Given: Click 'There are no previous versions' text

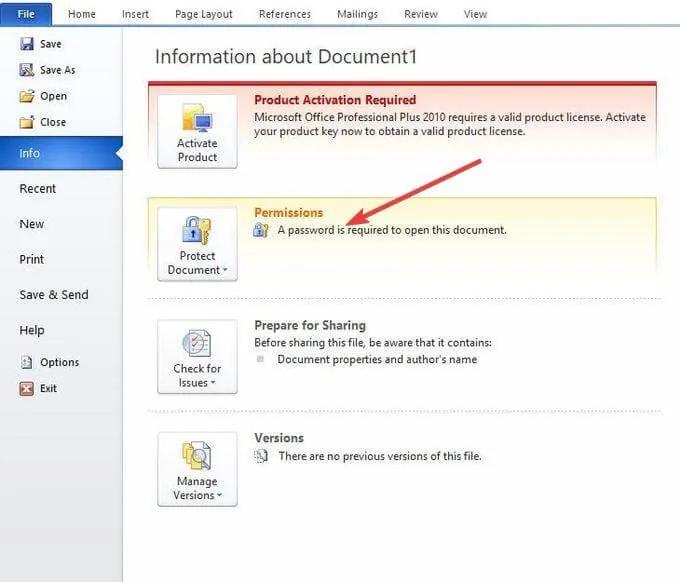Looking at the screenshot, I should coord(380,456).
